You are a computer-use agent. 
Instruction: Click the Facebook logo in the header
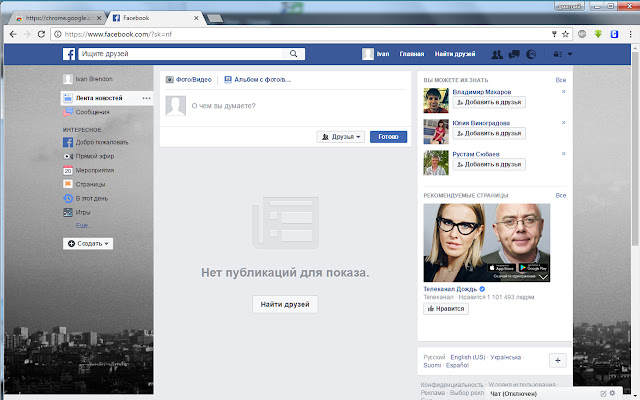(69, 54)
